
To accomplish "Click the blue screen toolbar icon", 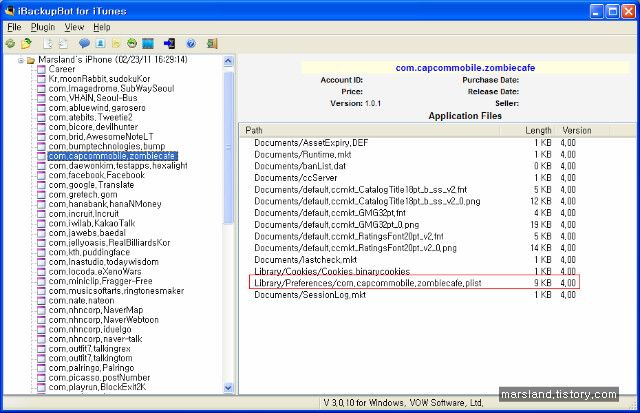I will click(148, 43).
